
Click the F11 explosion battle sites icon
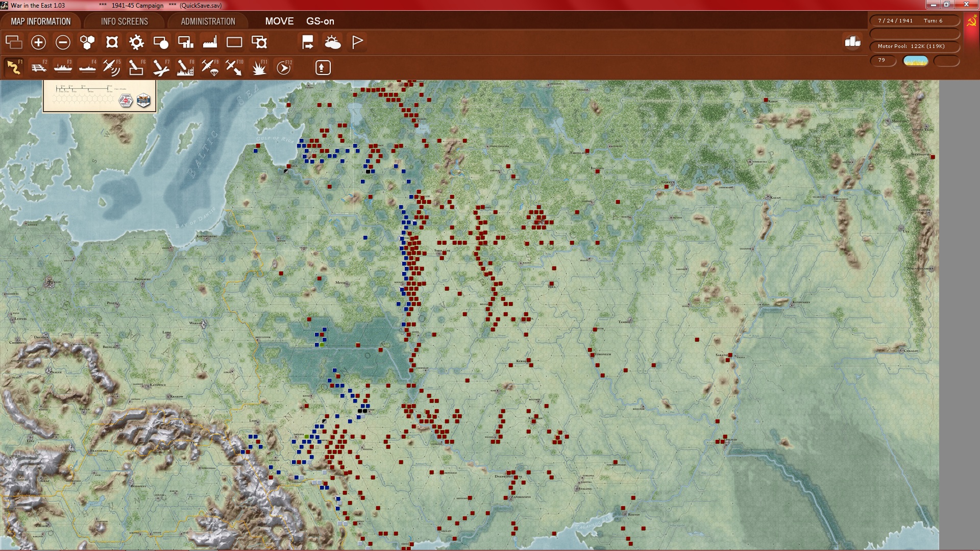tap(259, 67)
